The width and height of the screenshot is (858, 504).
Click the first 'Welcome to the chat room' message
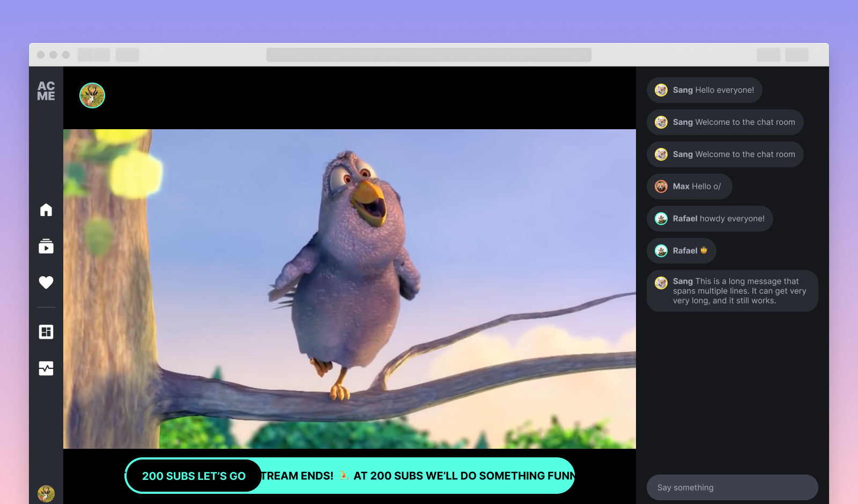click(x=725, y=122)
